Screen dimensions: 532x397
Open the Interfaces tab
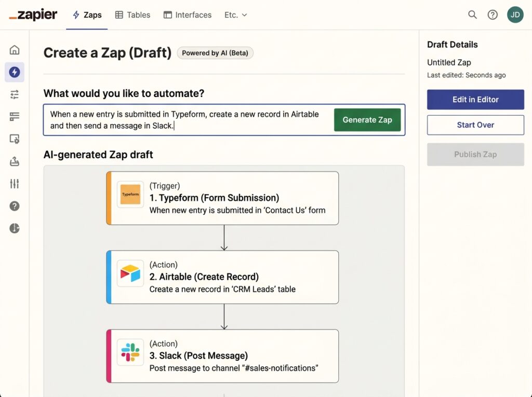click(x=187, y=15)
